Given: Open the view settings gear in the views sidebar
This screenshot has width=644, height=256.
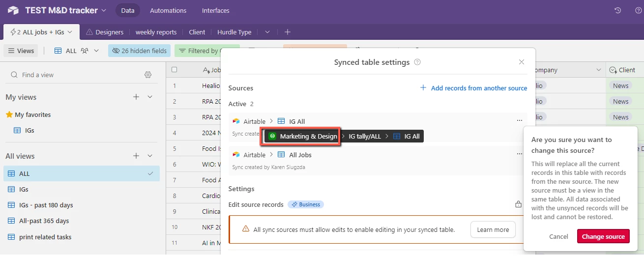Looking at the screenshot, I should tap(148, 75).
